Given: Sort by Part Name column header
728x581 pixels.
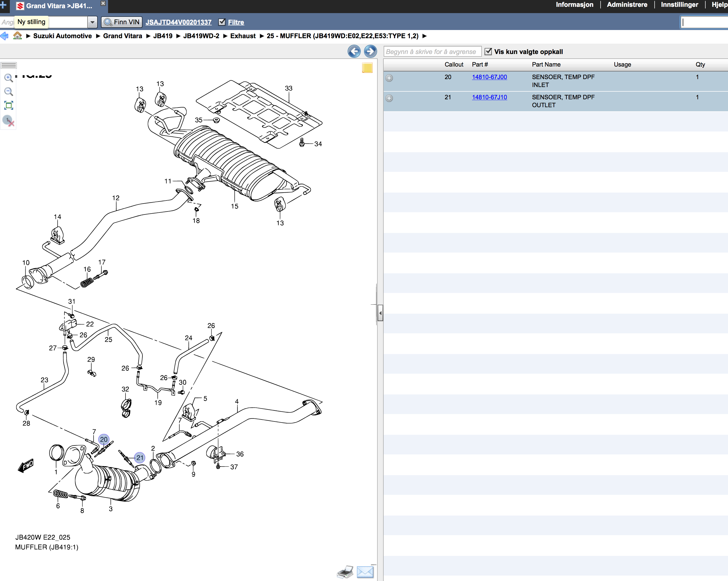Looking at the screenshot, I should tap(546, 64).
